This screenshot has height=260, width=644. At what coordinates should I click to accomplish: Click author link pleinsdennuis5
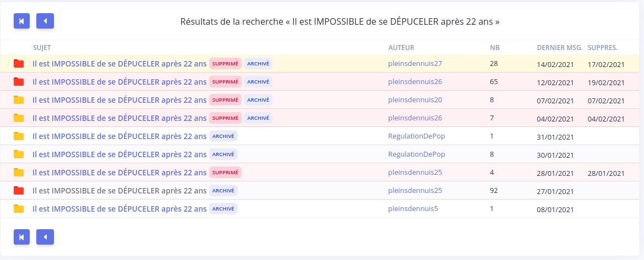pyautogui.click(x=413, y=208)
